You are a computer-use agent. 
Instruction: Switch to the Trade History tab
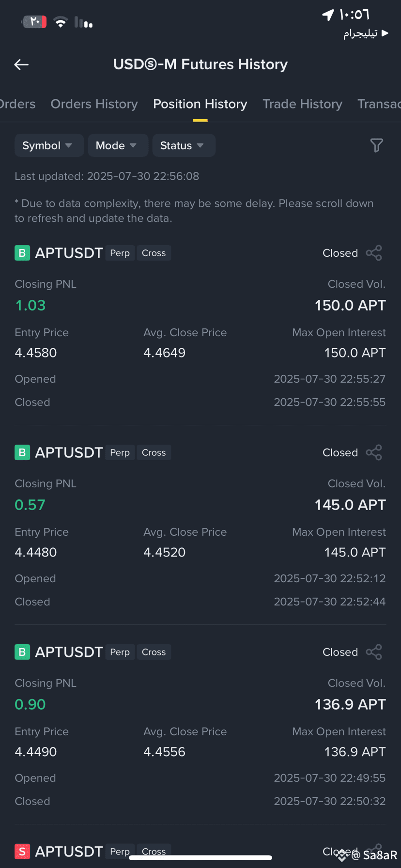[302, 104]
